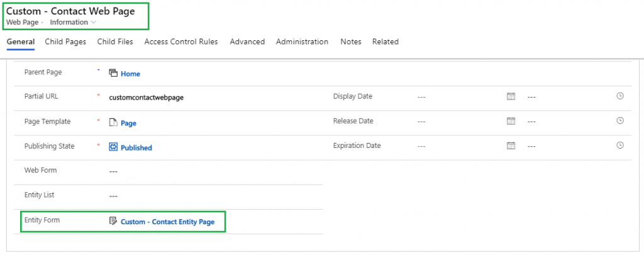Edit the Partial URL field customcontactwebpage

coord(146,98)
